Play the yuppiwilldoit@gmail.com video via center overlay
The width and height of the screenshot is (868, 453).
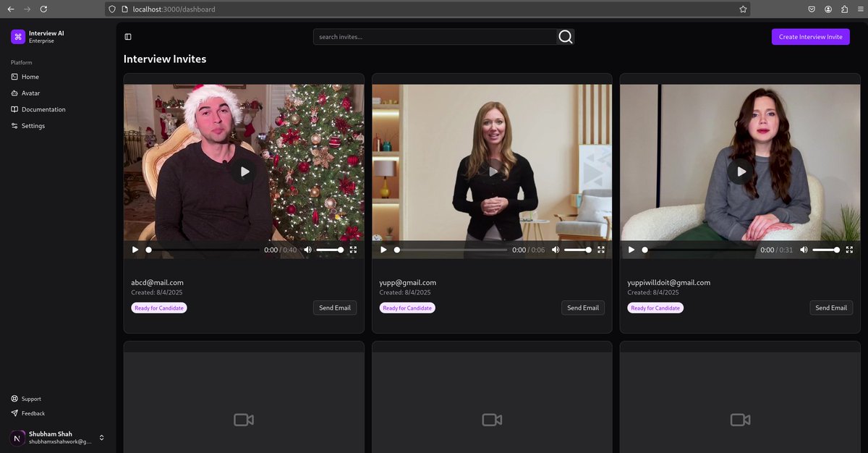click(x=740, y=172)
